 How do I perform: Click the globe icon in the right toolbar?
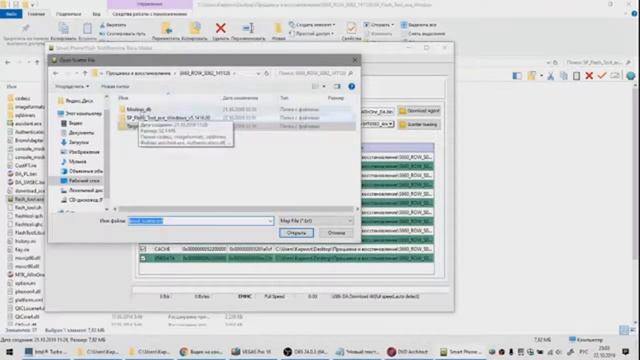[x=631, y=76]
